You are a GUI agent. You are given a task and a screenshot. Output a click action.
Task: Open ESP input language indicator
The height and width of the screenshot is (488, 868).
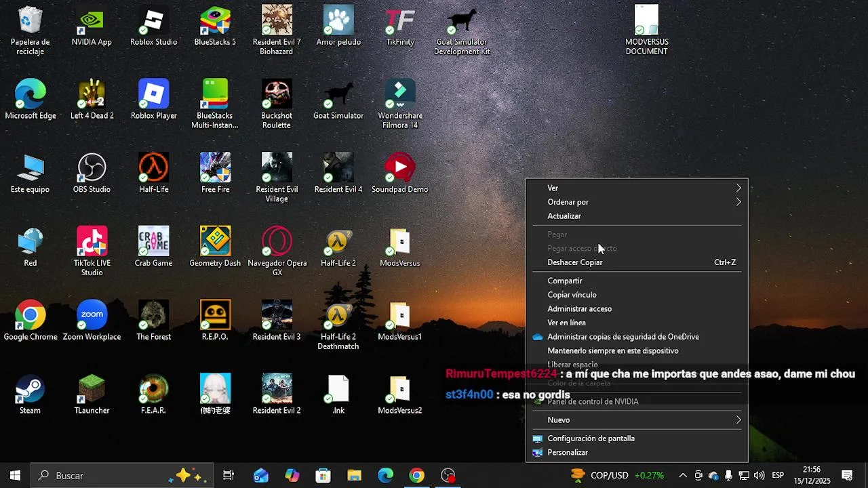tap(778, 476)
